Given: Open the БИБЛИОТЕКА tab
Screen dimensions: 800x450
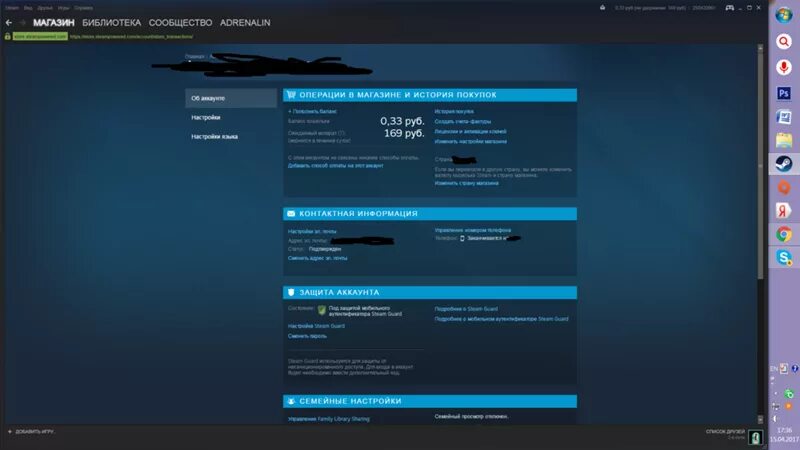Looking at the screenshot, I should pyautogui.click(x=112, y=22).
